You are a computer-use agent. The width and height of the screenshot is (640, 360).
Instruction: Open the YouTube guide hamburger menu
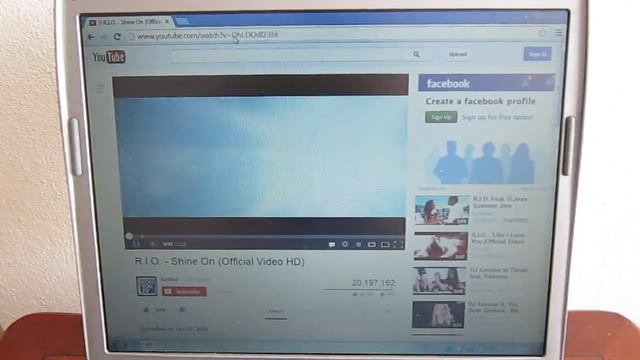point(100,89)
